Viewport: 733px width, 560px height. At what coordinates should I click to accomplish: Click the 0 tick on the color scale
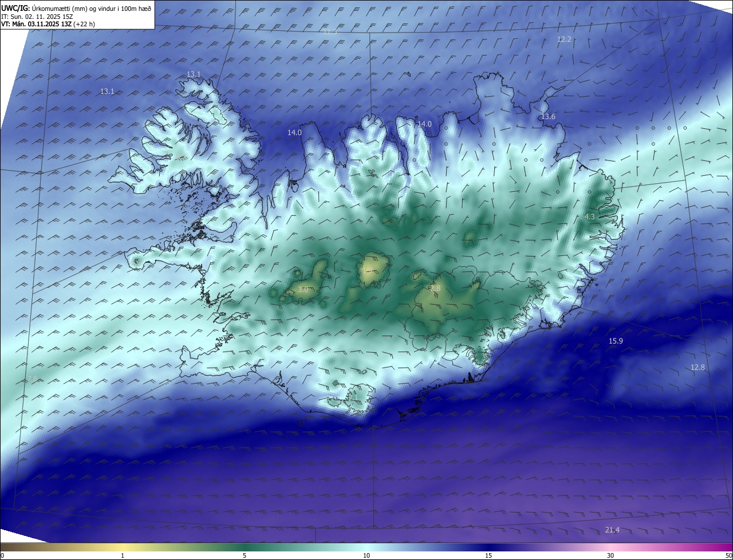click(2, 555)
